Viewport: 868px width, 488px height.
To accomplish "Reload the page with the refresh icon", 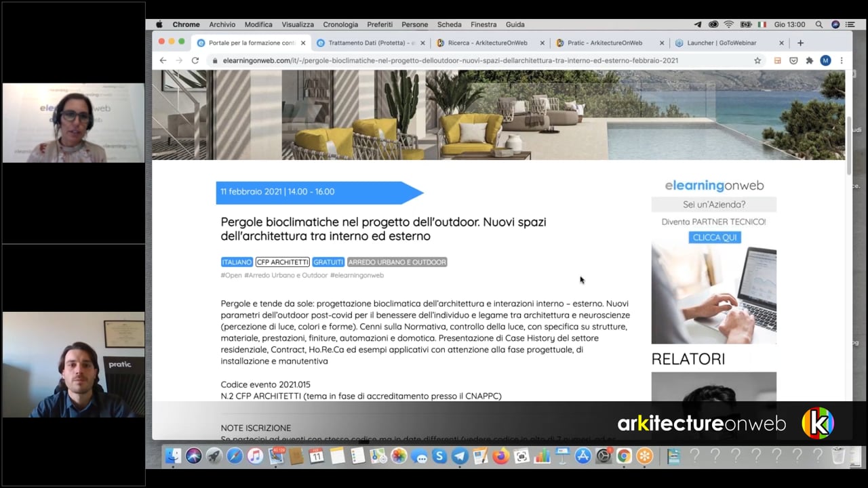I will pyautogui.click(x=195, y=60).
